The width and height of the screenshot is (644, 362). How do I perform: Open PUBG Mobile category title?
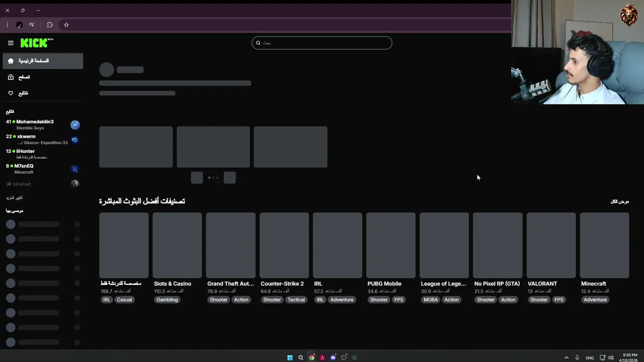pyautogui.click(x=384, y=284)
